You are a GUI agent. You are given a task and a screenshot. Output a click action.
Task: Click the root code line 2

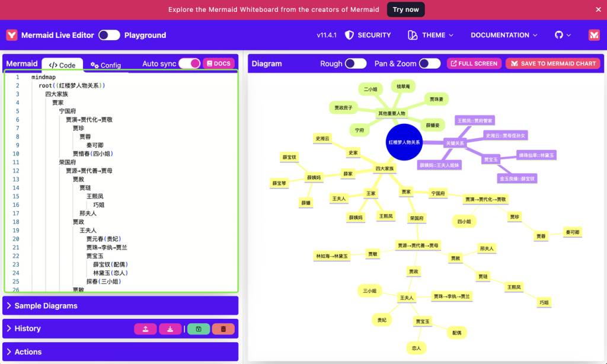72,85
